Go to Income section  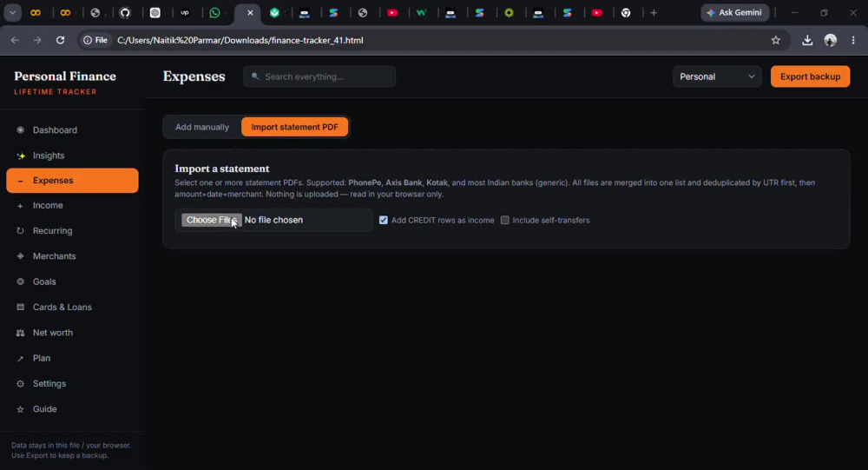[73, 206]
